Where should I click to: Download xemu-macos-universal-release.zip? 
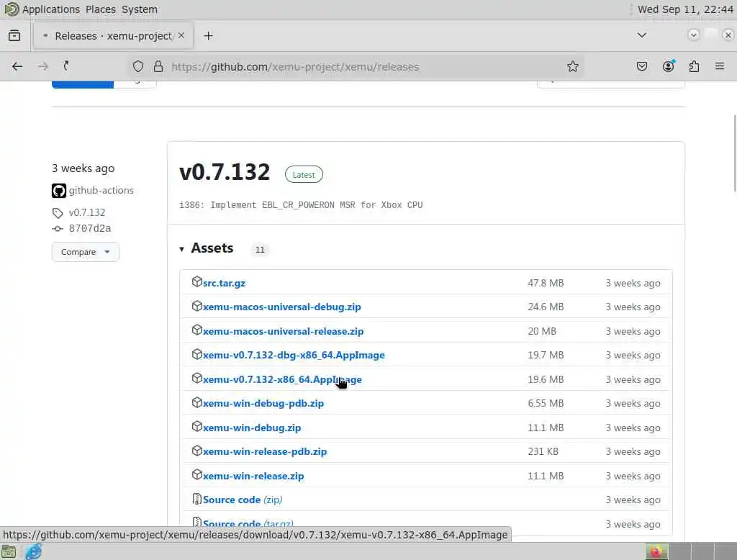coord(284,332)
